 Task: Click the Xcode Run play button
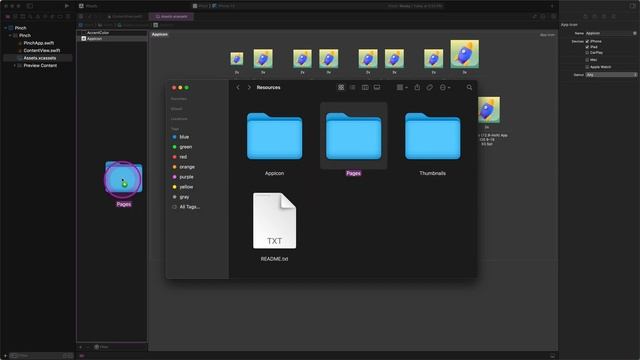point(67,6)
